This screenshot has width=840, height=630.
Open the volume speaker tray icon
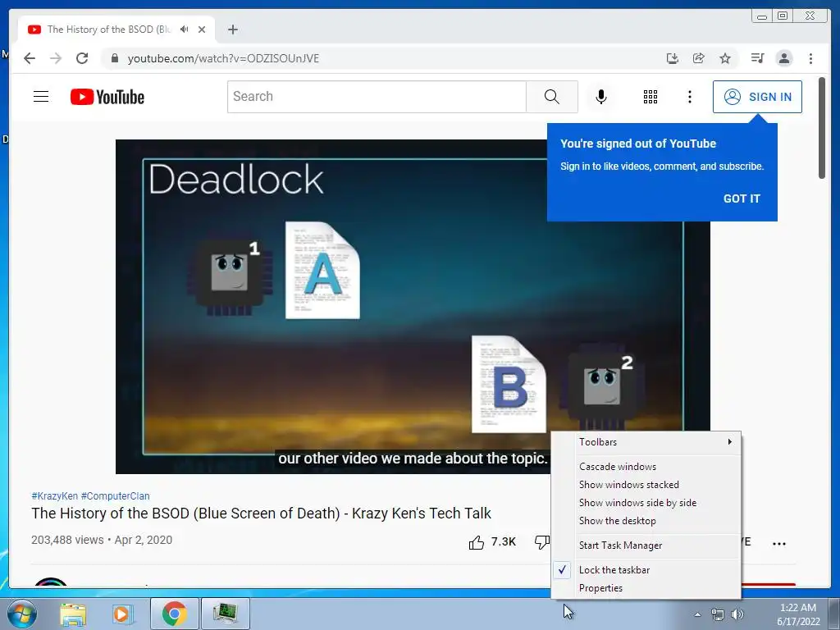pyautogui.click(x=737, y=614)
